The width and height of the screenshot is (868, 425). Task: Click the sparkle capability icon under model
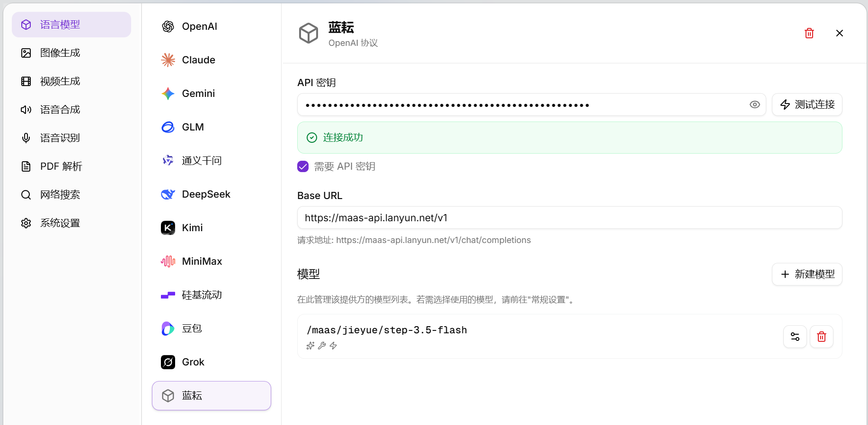coord(310,346)
